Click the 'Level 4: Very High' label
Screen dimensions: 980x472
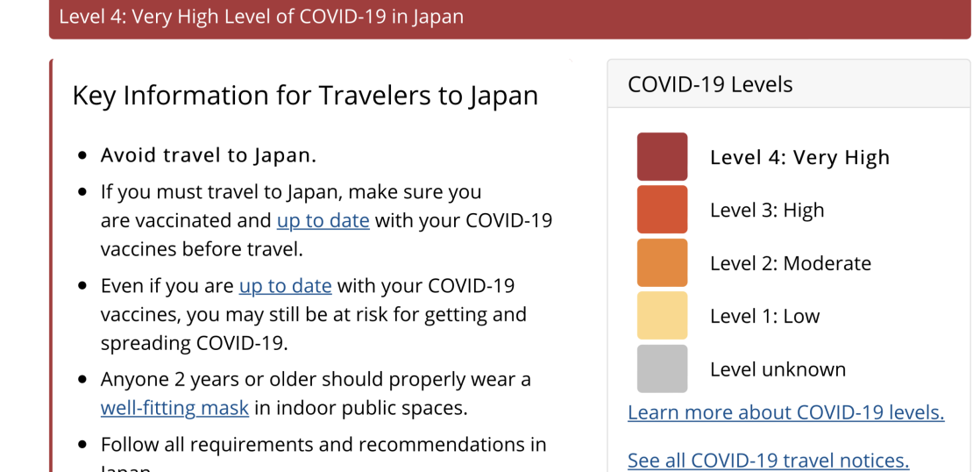click(x=799, y=157)
